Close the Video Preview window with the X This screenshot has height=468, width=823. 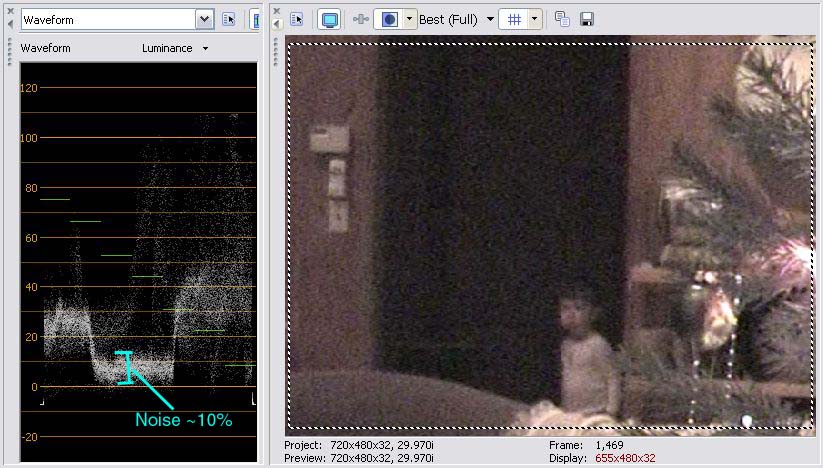pos(277,10)
